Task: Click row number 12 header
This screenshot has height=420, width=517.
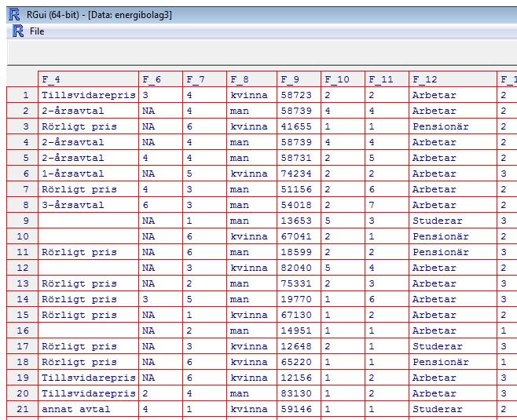Action: (23, 268)
